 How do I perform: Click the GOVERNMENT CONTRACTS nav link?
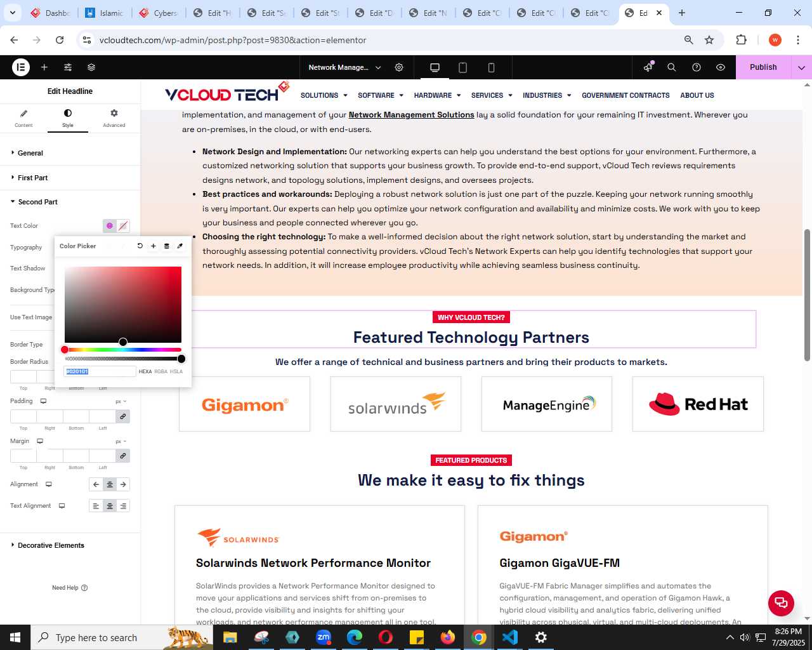click(x=625, y=95)
